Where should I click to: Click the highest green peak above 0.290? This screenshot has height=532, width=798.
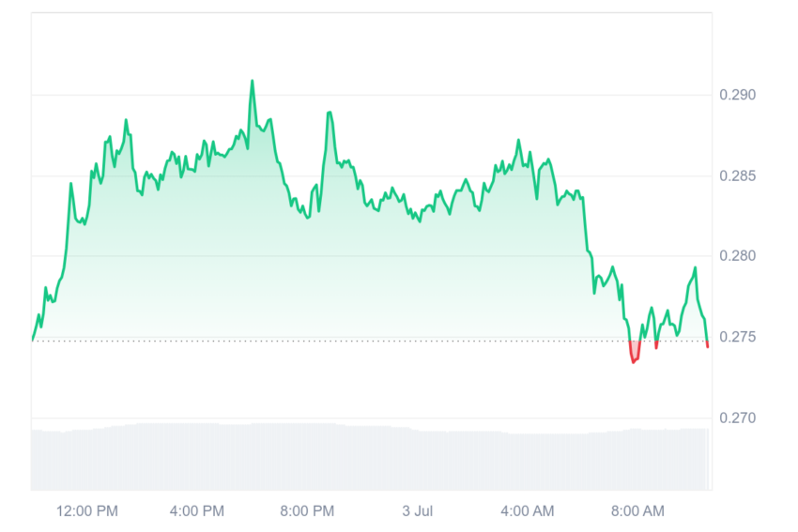coord(252,81)
